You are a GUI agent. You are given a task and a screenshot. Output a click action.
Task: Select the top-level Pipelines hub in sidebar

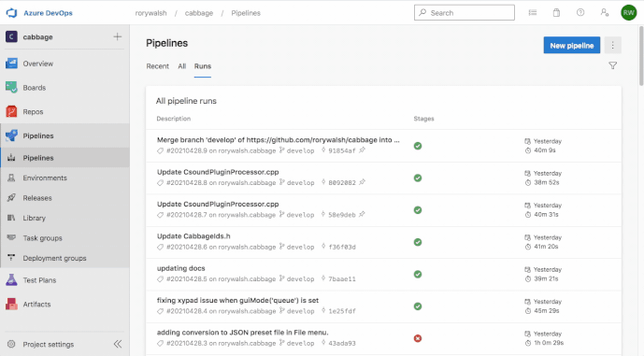[x=64, y=135]
